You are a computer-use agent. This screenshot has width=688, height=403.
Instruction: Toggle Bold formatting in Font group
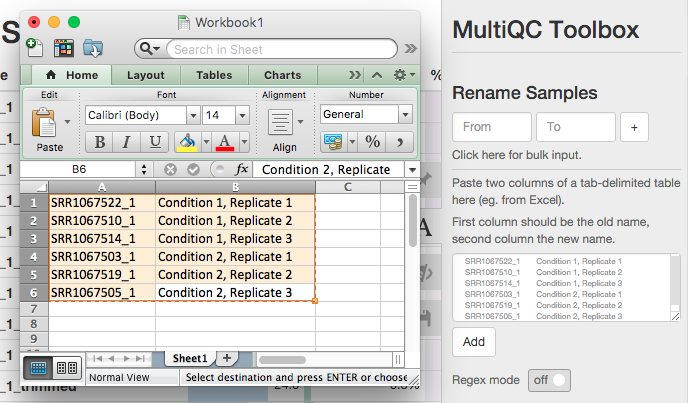pos(99,142)
